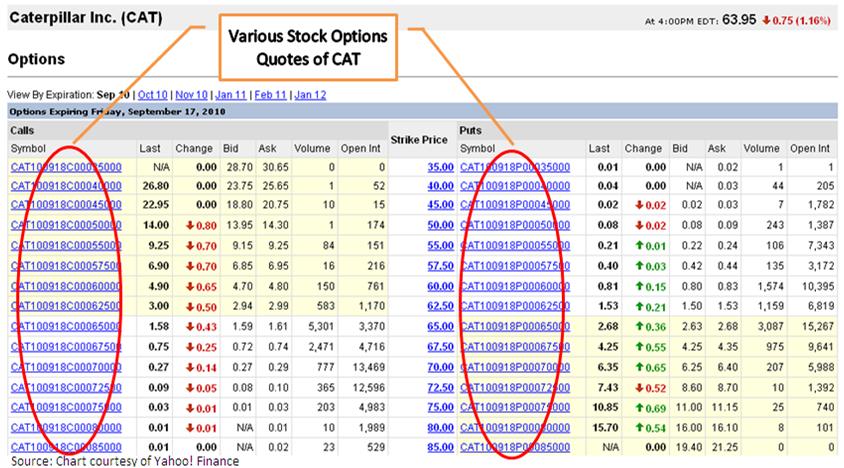This screenshot has height=468, width=844.
Task: Click the Various Stock Options Quotes callout box
Action: coord(308,45)
